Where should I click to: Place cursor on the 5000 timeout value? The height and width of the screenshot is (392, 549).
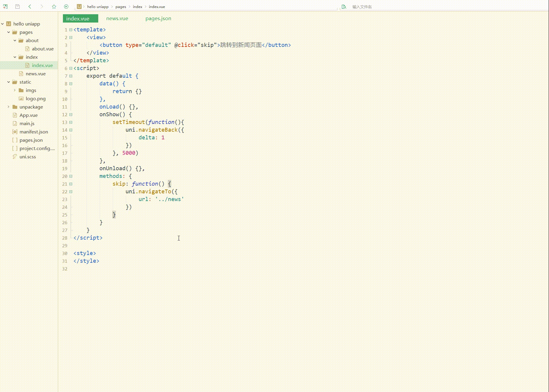coord(129,153)
